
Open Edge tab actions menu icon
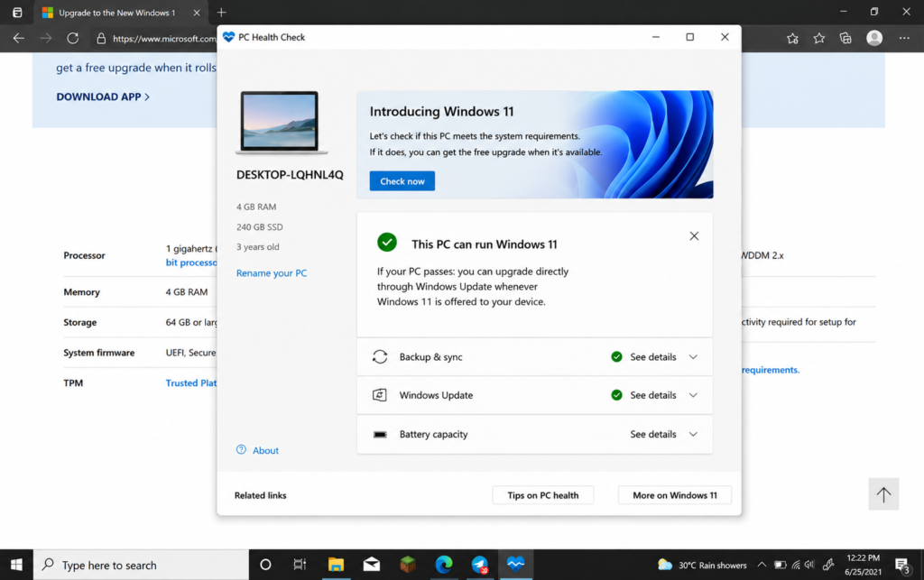point(17,13)
